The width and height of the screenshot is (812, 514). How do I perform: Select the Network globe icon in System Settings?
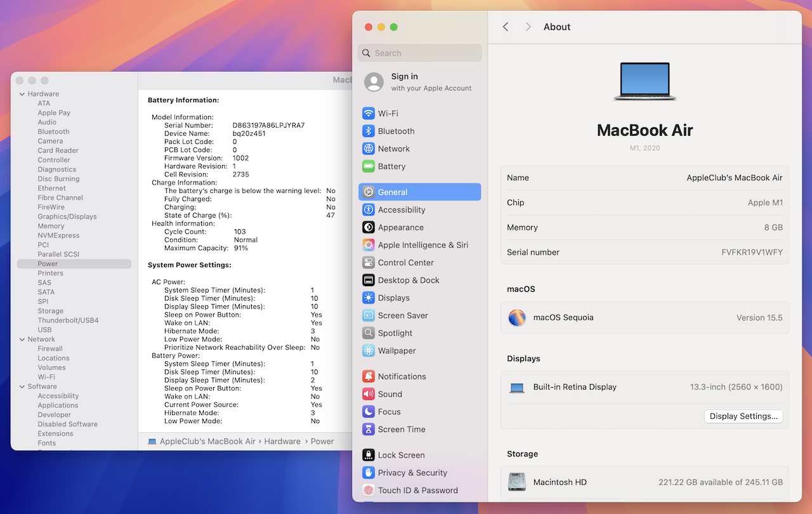click(x=369, y=149)
